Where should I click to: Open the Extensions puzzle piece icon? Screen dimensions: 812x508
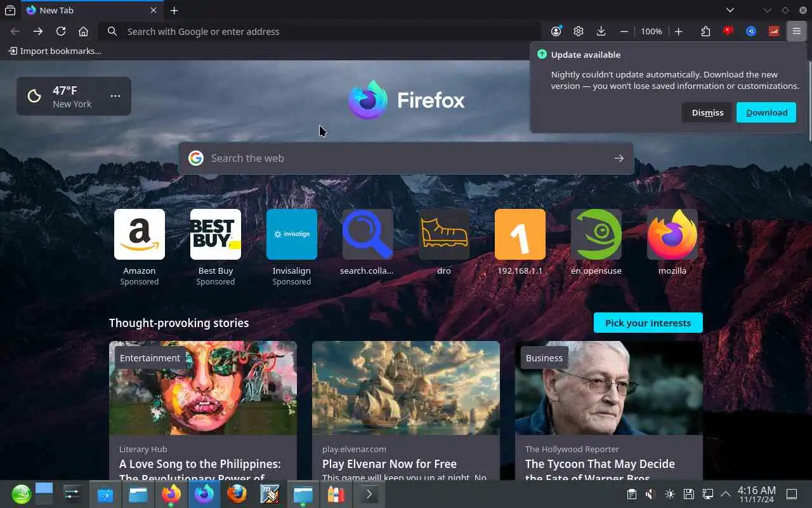click(705, 31)
